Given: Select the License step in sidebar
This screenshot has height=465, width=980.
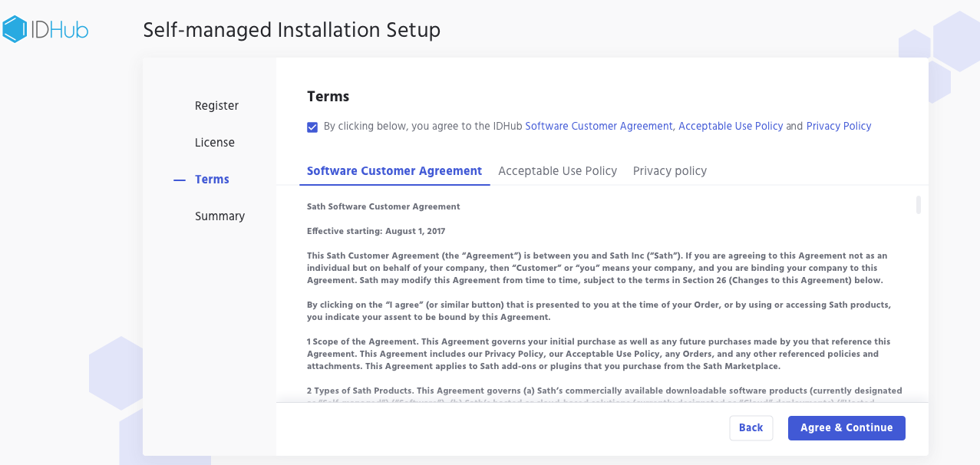Looking at the screenshot, I should click(215, 143).
